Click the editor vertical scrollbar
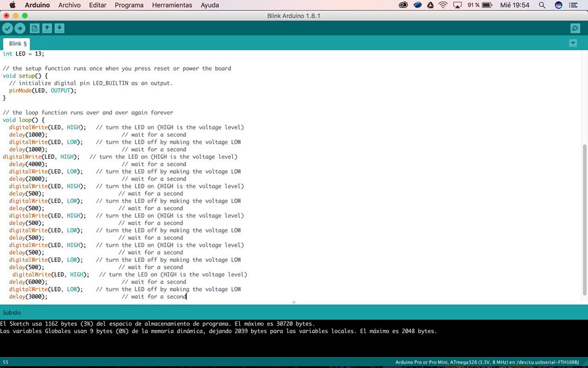The height and width of the screenshot is (368, 588). pos(585,220)
